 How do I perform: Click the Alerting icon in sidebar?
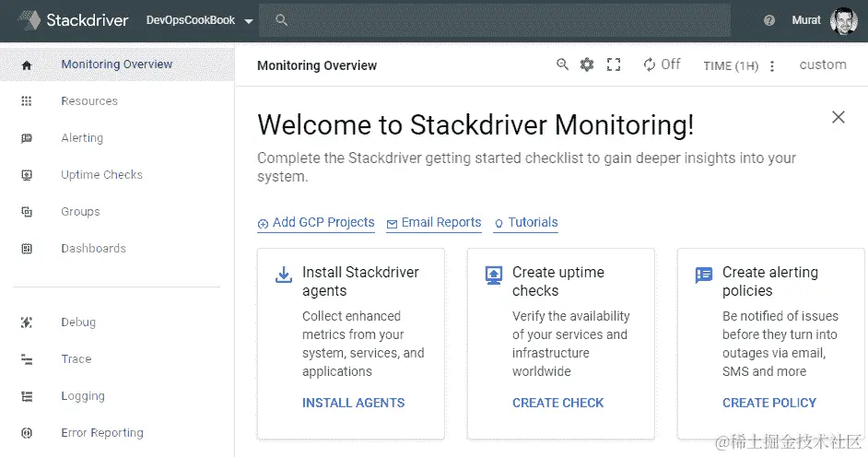(27, 138)
